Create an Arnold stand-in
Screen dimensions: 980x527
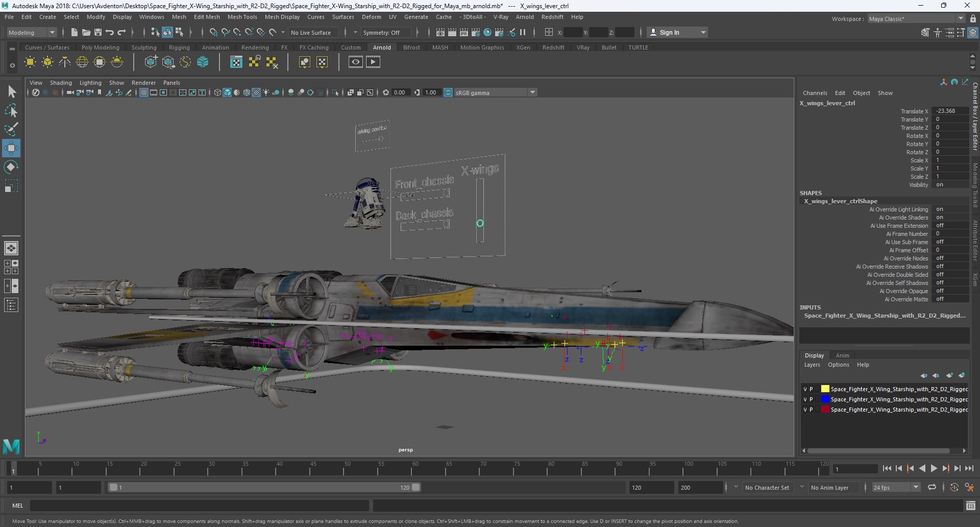[x=151, y=62]
